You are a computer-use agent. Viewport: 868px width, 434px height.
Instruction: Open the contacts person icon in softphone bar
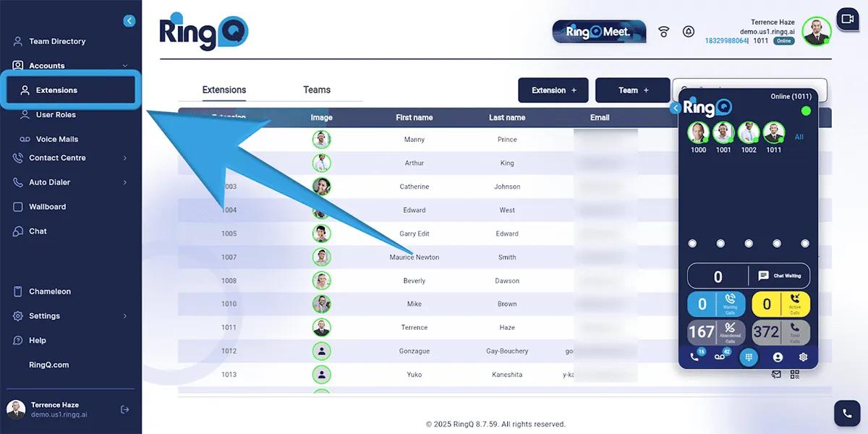click(778, 357)
